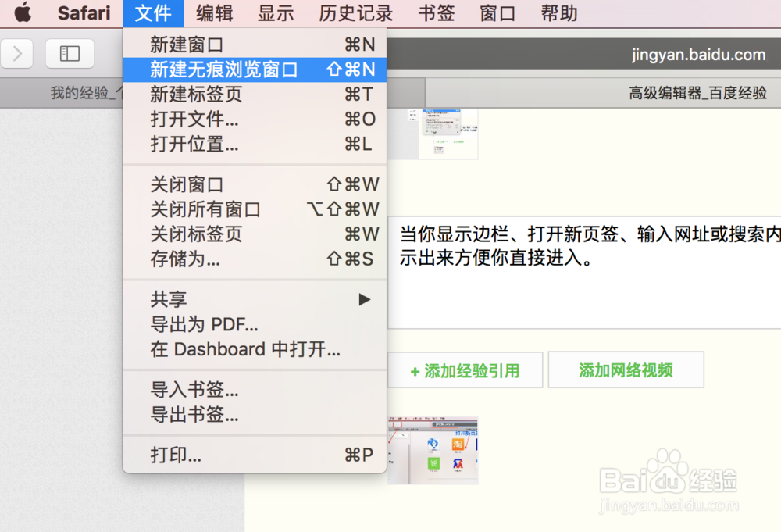Click the 添加网络视频 button
Image resolution: width=781 pixels, height=532 pixels.
pyautogui.click(x=626, y=370)
